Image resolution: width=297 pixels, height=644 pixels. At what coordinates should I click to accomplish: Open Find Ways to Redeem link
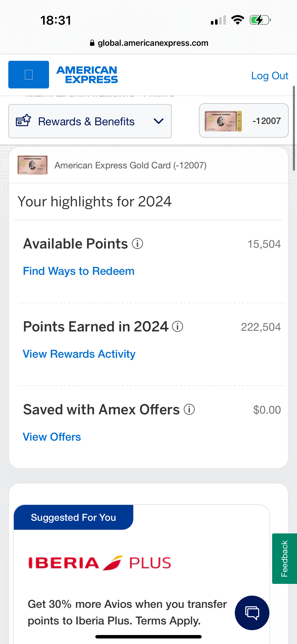coord(79,271)
